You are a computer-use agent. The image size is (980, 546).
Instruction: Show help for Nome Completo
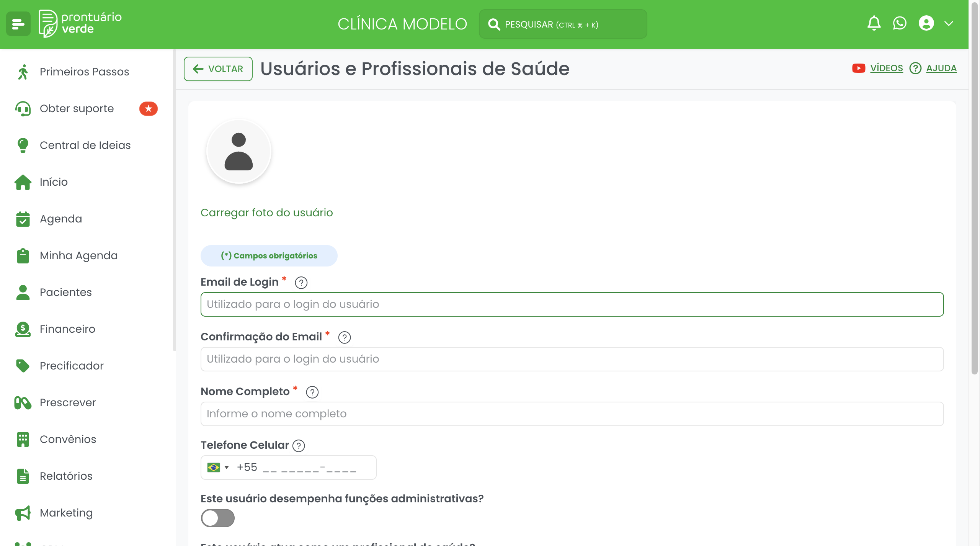point(312,392)
